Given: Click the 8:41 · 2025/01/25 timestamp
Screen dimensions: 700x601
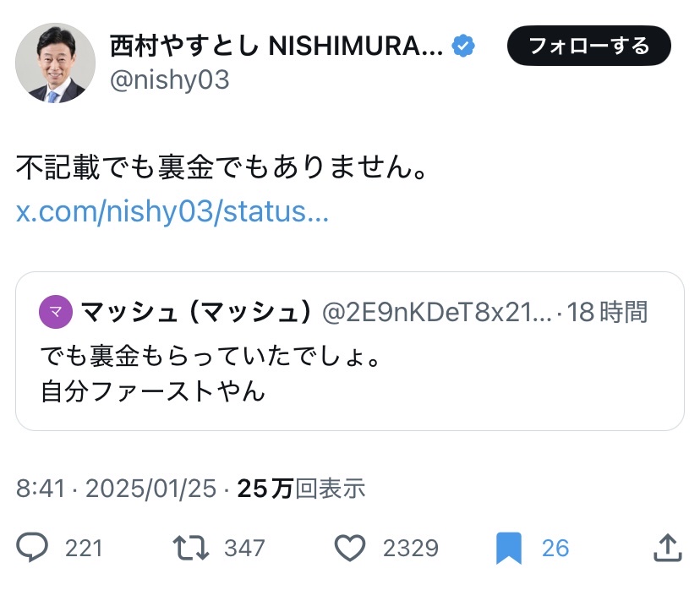Looking at the screenshot, I should (x=116, y=488).
